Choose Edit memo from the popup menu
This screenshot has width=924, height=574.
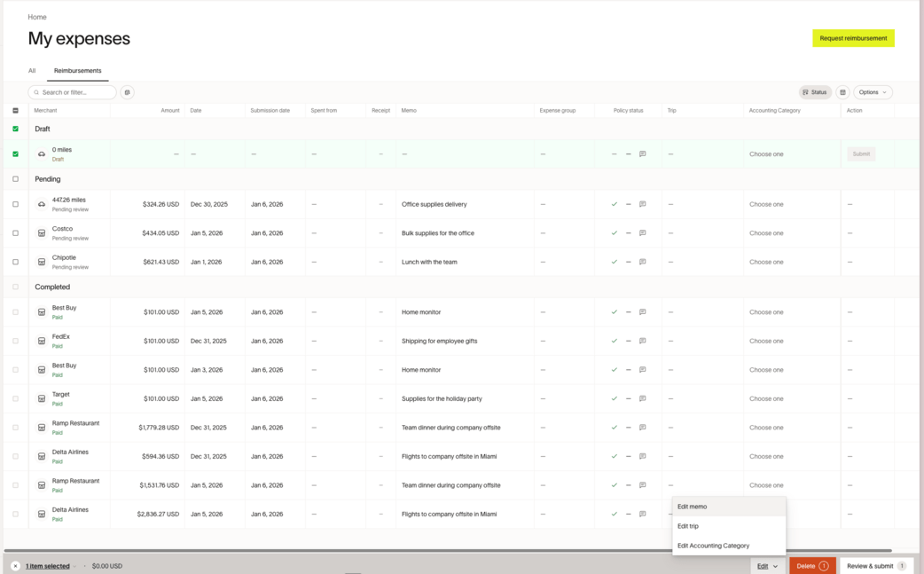[693, 507]
